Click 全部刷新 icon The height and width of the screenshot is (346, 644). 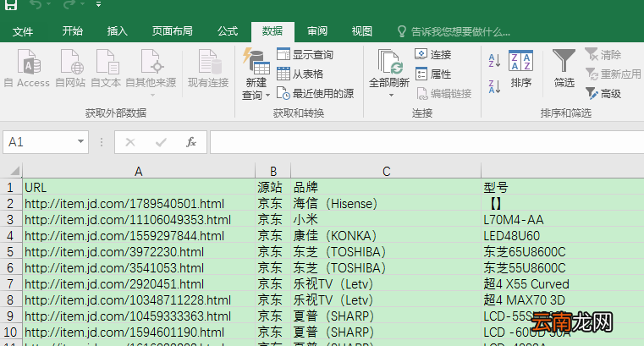click(x=389, y=69)
